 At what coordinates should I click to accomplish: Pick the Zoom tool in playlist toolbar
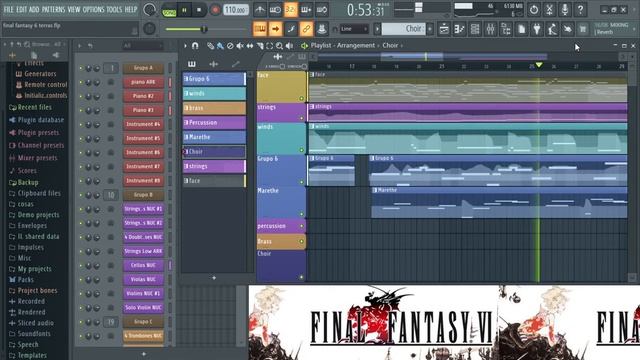[x=279, y=46]
